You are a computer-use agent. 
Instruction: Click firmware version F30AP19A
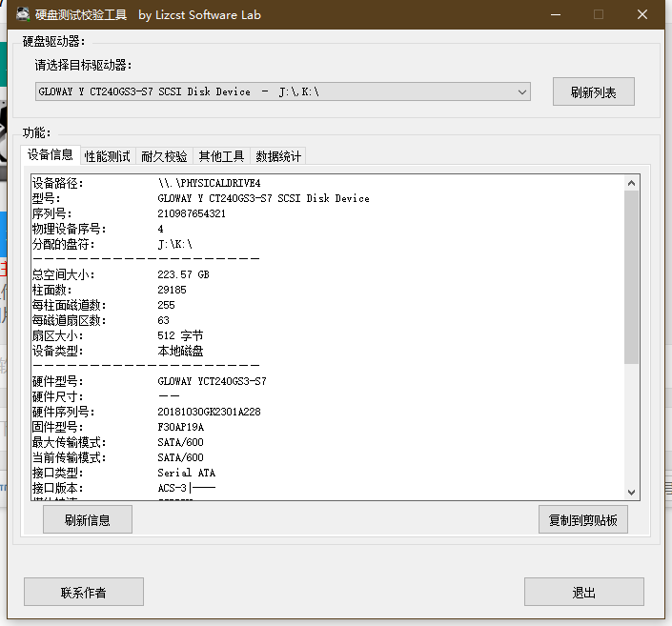pyautogui.click(x=180, y=427)
